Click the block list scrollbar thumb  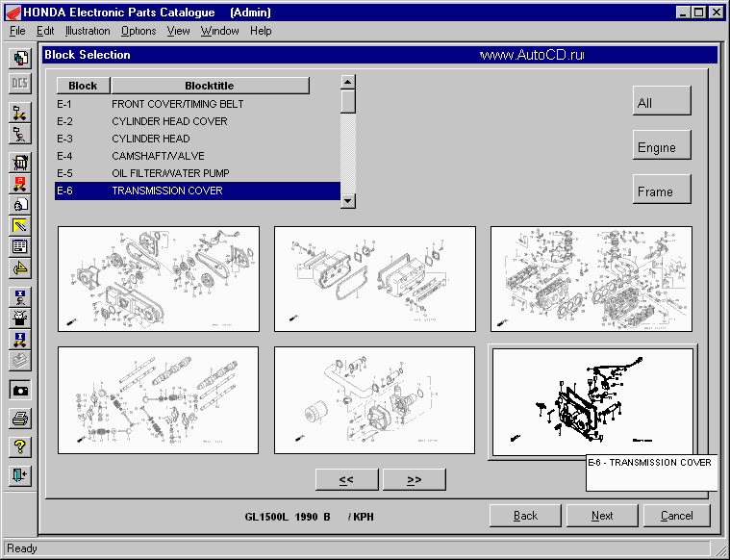(x=348, y=102)
